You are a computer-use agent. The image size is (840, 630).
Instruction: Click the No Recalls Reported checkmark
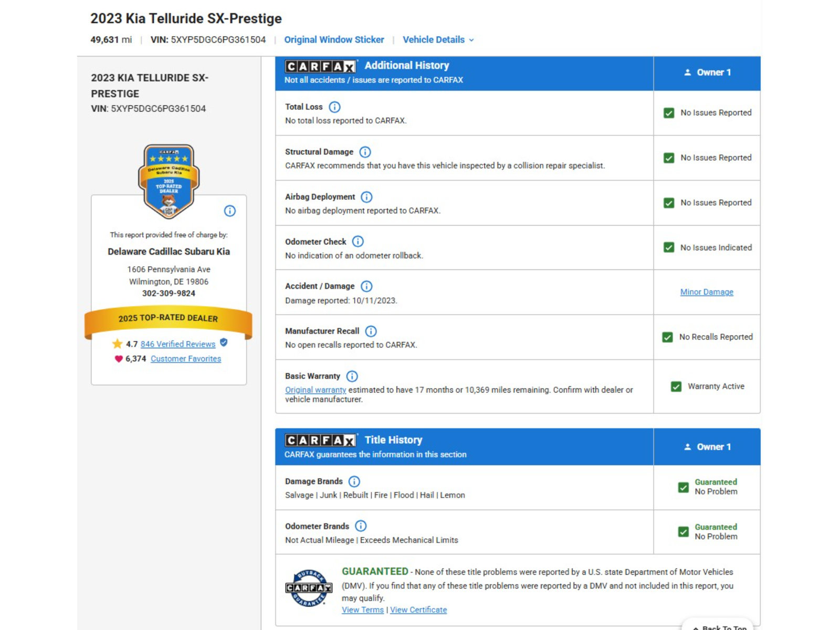[668, 337]
